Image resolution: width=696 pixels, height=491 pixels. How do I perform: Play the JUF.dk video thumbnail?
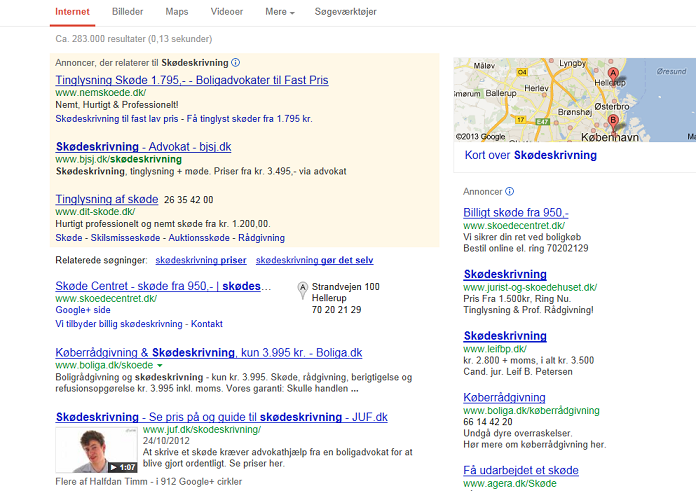96,448
